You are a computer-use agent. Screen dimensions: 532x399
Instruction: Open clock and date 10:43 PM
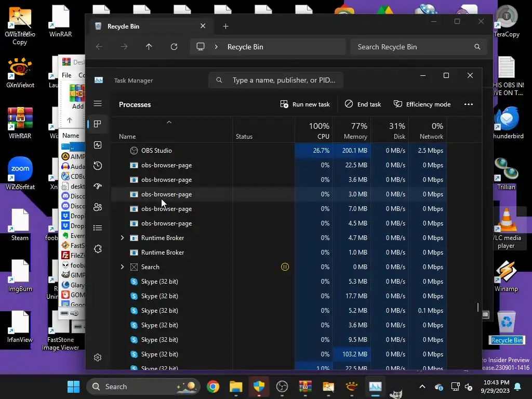pos(495,387)
